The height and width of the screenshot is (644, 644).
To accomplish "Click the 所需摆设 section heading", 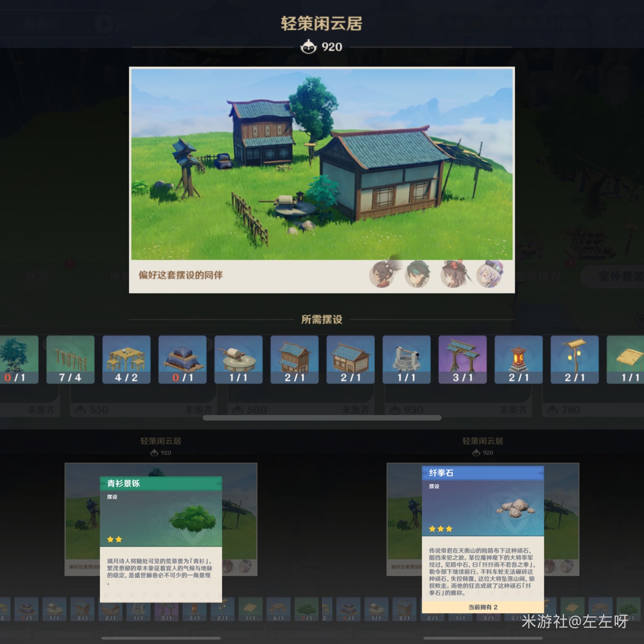I will click(322, 319).
